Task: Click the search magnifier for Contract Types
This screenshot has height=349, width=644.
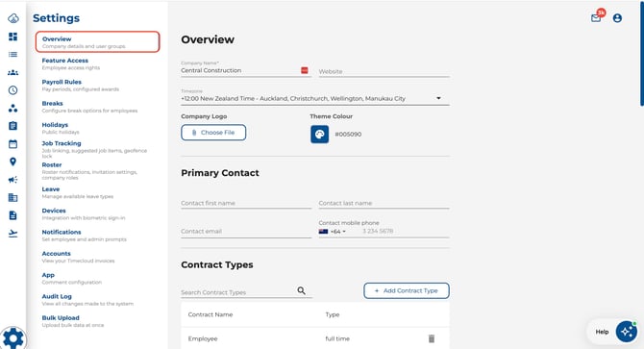Action: point(302,290)
